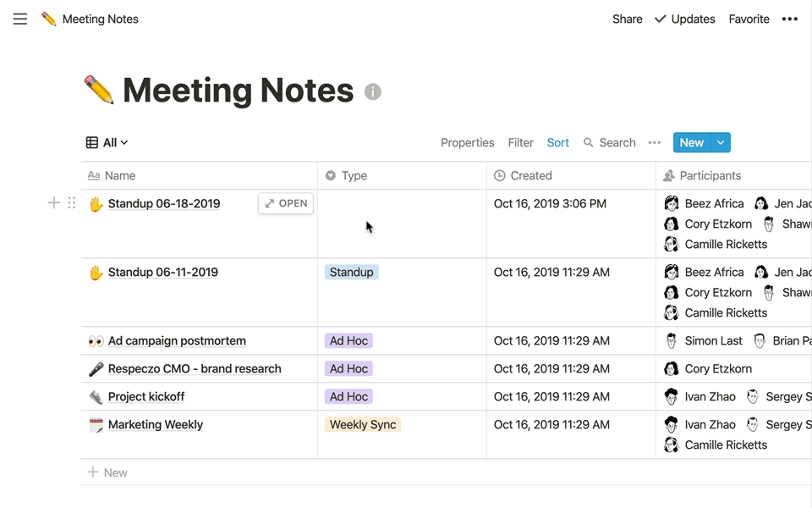Click the OPEN button on Standup 06-18-2019

286,203
